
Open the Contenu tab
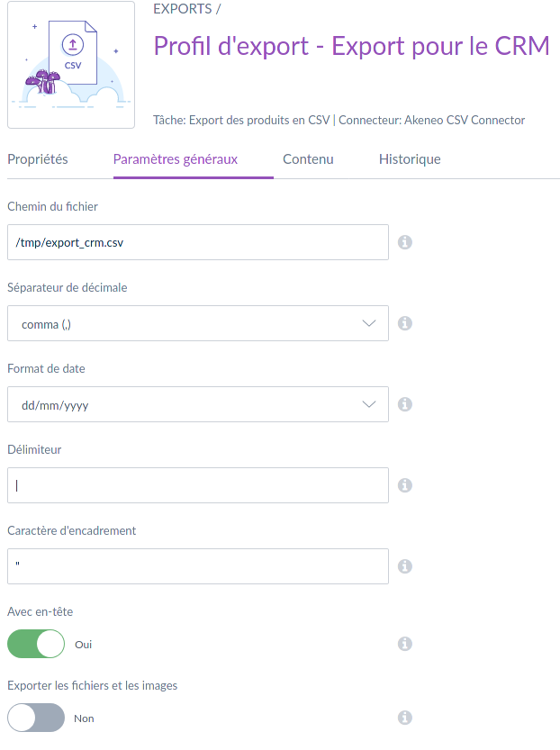(308, 159)
